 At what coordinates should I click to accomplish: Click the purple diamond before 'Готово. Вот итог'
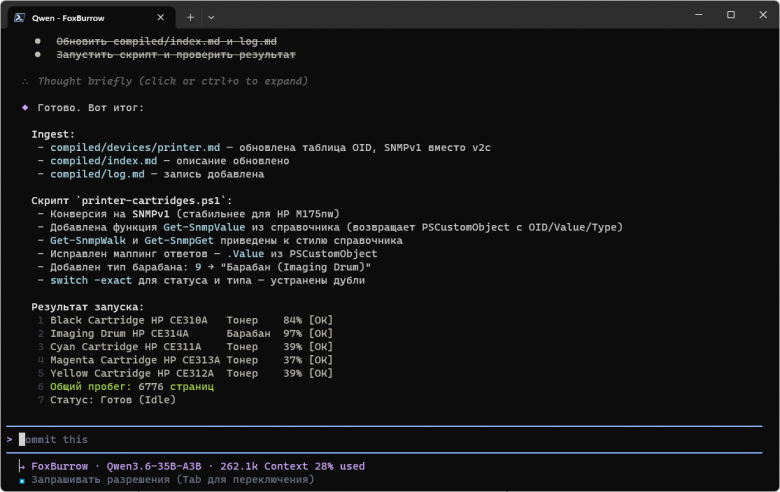tap(25, 107)
